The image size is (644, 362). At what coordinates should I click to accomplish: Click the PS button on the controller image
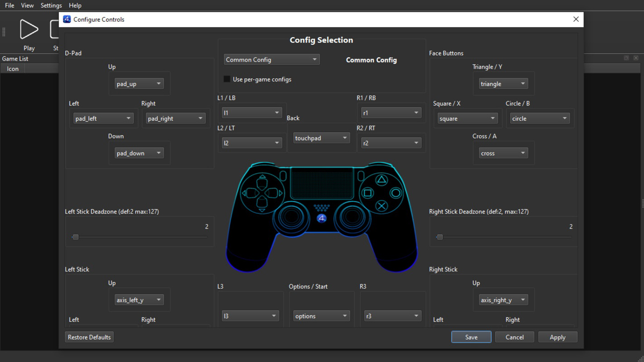click(x=322, y=219)
